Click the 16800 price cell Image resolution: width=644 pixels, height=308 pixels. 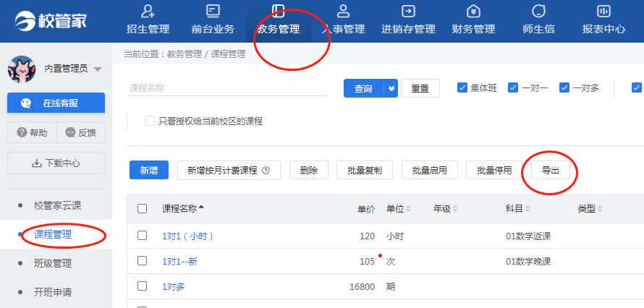coord(362,287)
